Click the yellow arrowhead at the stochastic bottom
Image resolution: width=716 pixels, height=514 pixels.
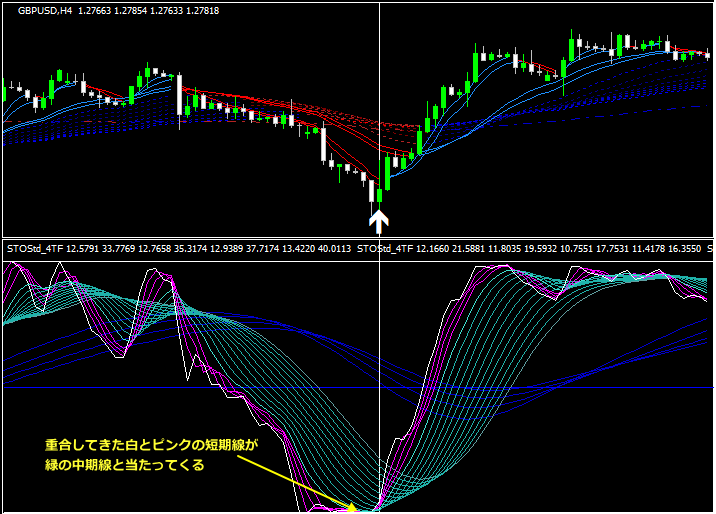point(352,507)
